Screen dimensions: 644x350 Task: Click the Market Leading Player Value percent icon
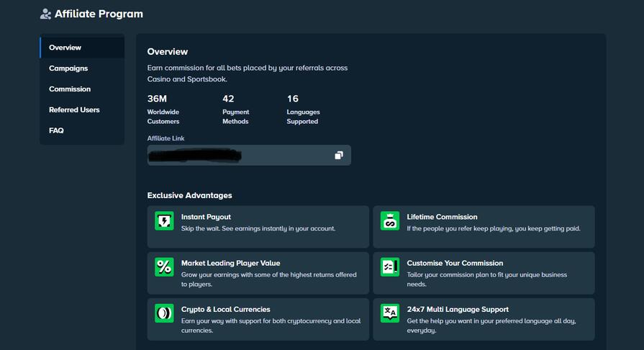click(164, 267)
